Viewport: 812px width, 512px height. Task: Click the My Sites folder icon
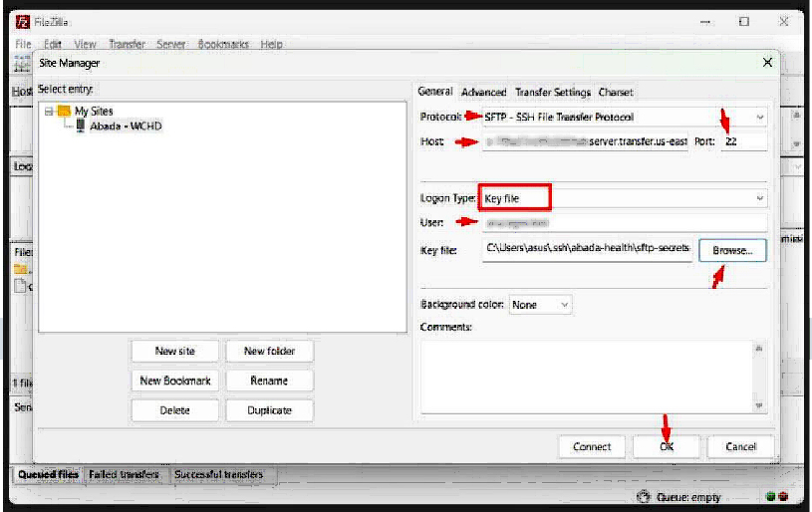pos(64,111)
